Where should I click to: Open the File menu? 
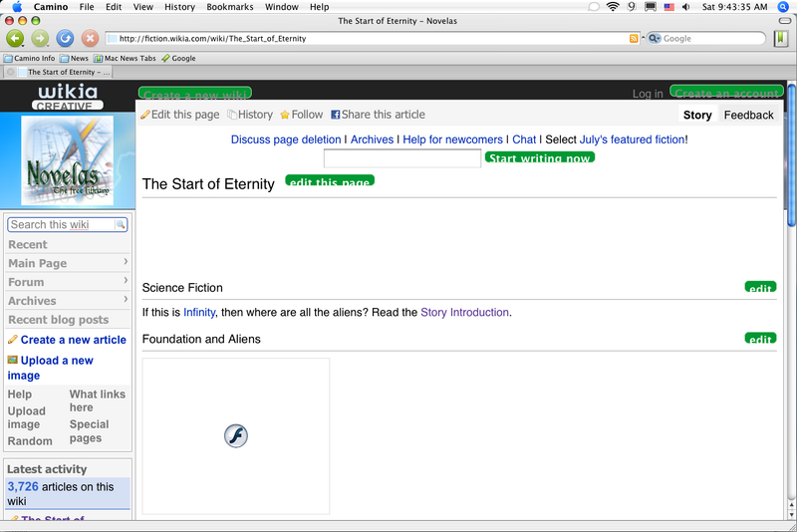[87, 7]
